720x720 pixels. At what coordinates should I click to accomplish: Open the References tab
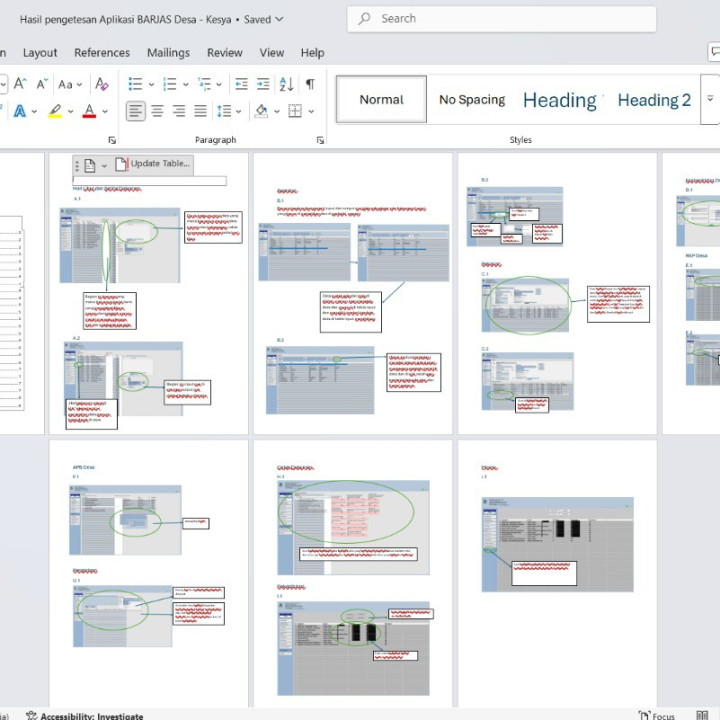coord(102,52)
